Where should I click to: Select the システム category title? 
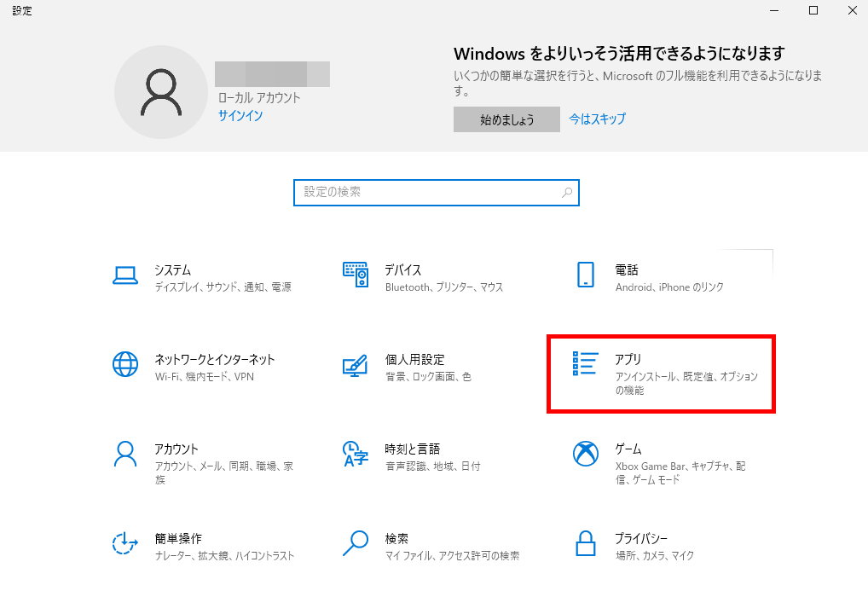tap(173, 270)
